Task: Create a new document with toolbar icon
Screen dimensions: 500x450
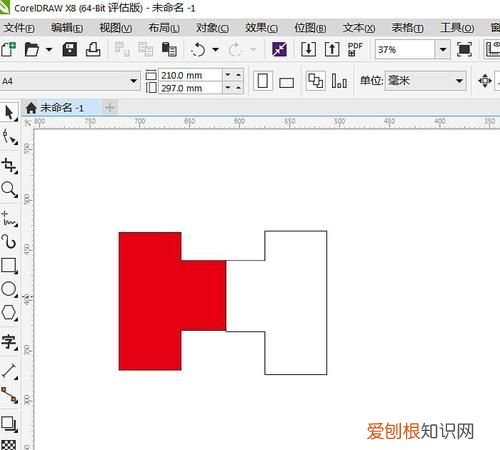Action: click(8, 50)
